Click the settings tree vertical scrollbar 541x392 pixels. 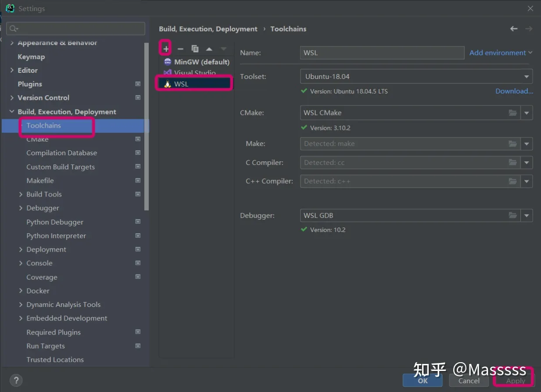(147, 127)
